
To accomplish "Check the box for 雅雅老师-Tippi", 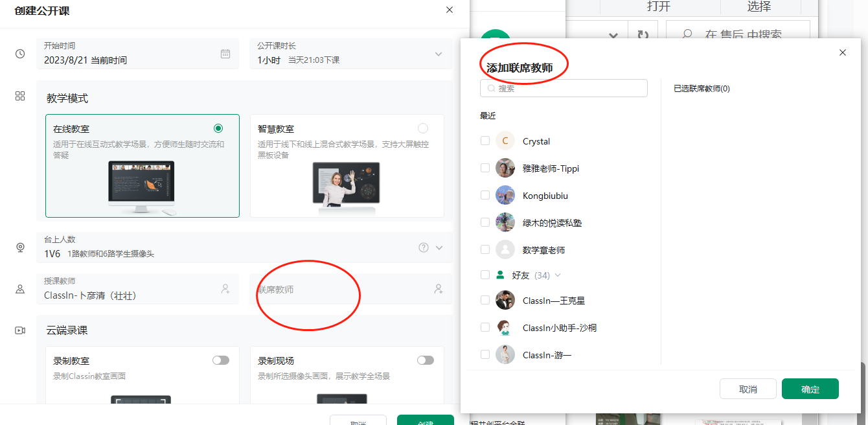I will (x=485, y=168).
